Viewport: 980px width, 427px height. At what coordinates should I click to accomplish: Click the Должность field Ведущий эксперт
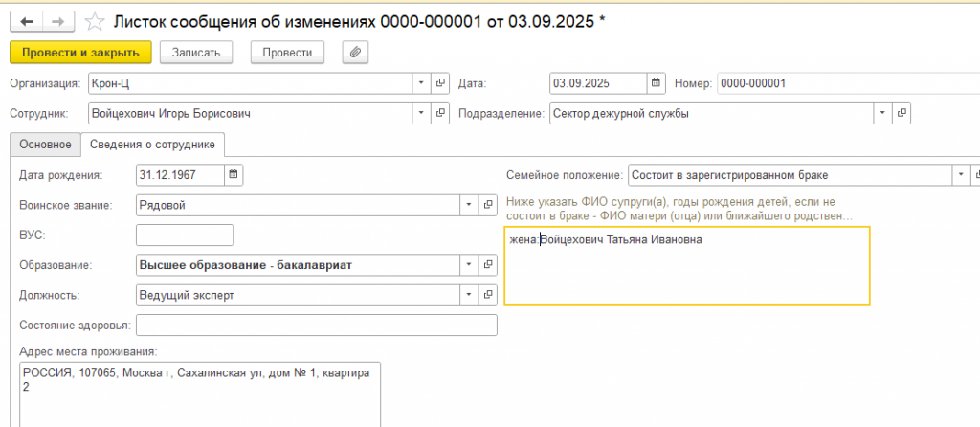click(x=299, y=295)
